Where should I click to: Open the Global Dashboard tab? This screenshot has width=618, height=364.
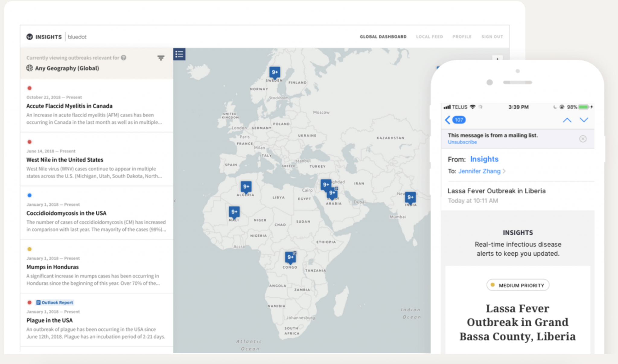tap(383, 37)
